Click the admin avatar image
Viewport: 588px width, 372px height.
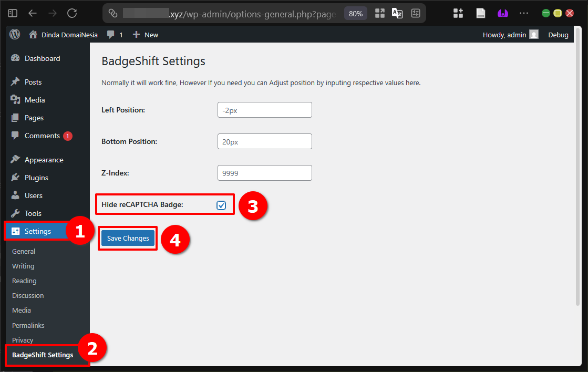[x=534, y=35]
